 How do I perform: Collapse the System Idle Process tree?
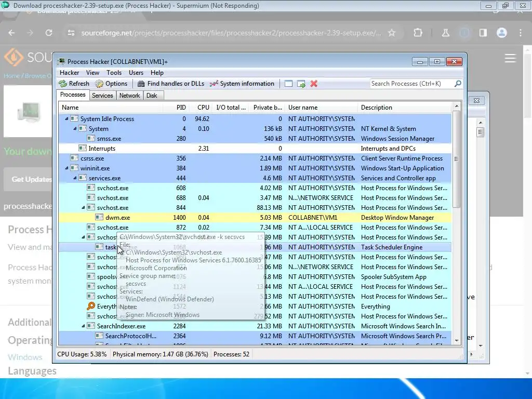pyautogui.click(x=66, y=119)
